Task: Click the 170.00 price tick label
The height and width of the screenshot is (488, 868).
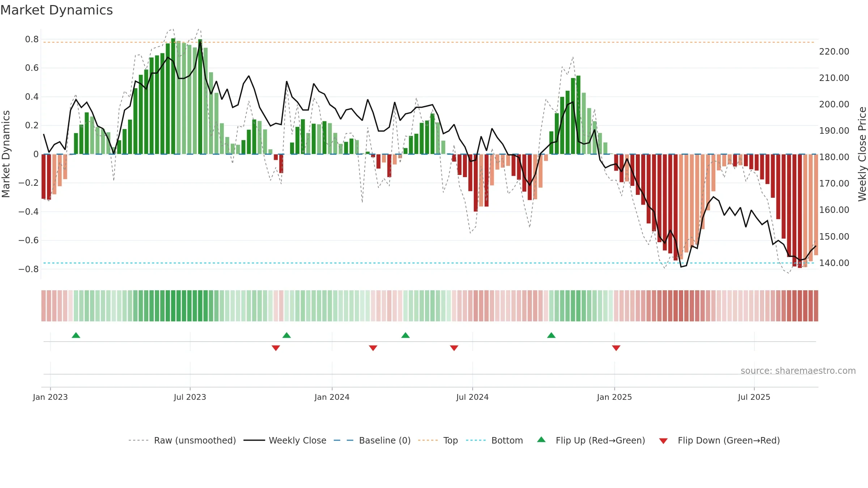Action: pos(834,183)
